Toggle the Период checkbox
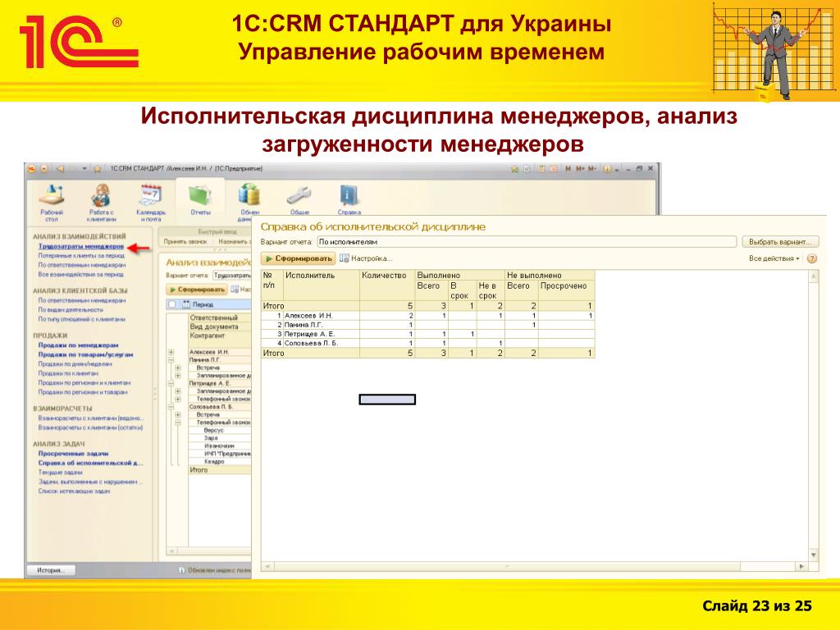840x630 pixels. [x=172, y=304]
